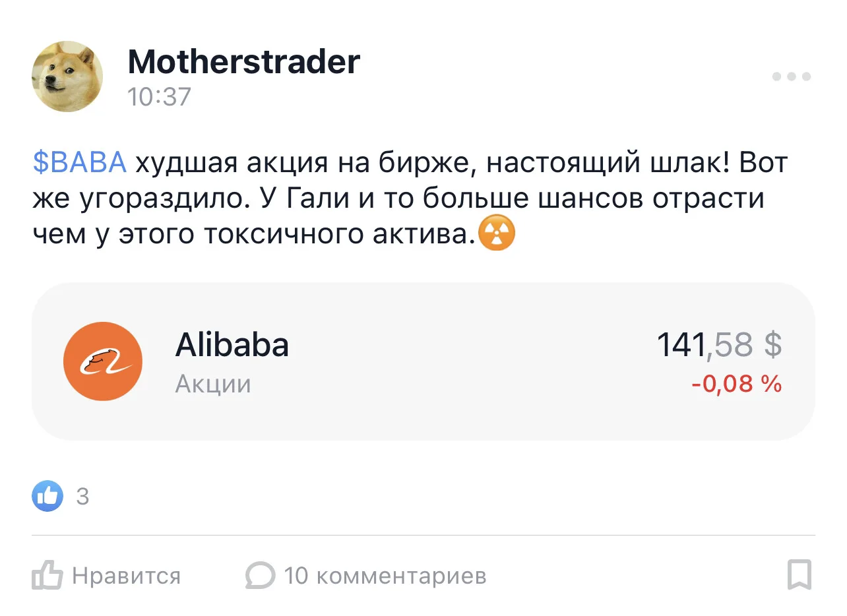Click the 10:37 post timestamp
The image size is (847, 616).
(159, 97)
